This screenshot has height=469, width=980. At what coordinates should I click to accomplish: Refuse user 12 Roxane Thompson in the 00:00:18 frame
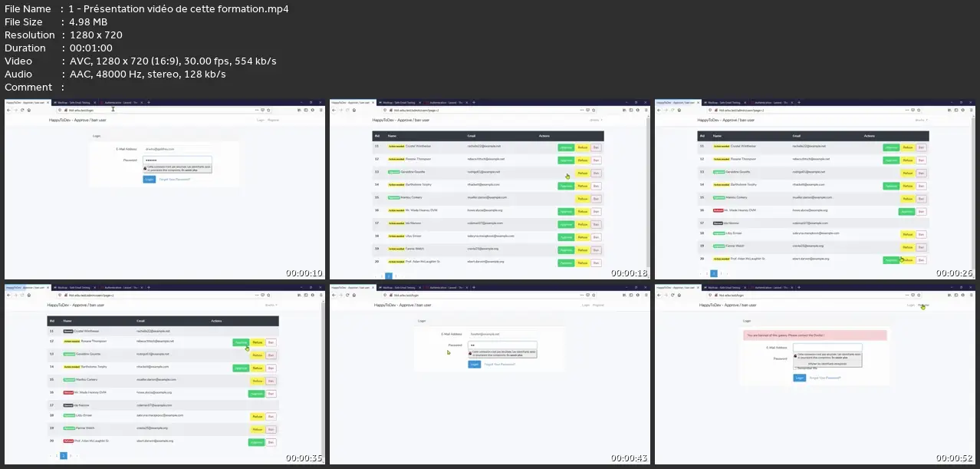[582, 160]
